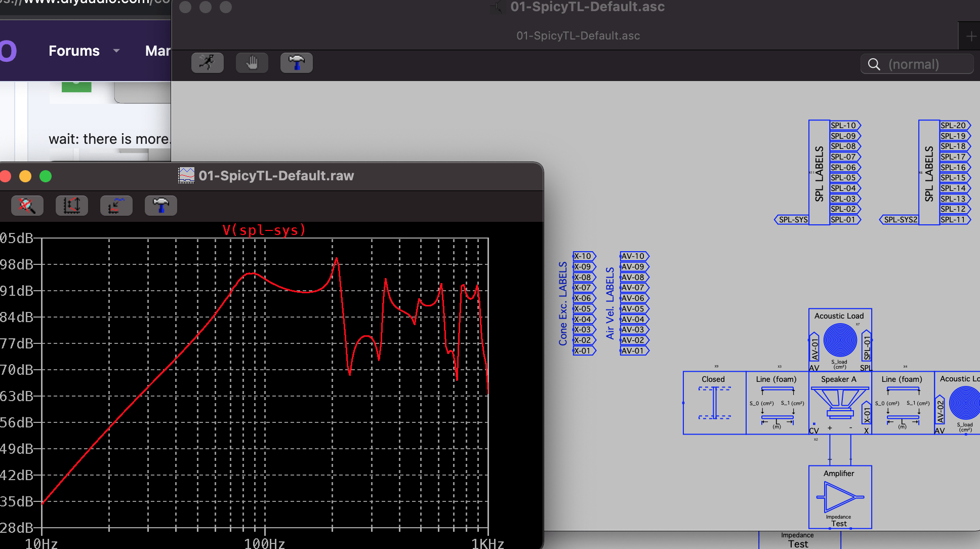The image size is (980, 549).
Task: Select the 01-SpicyTL-Default.asc tab
Action: (578, 36)
